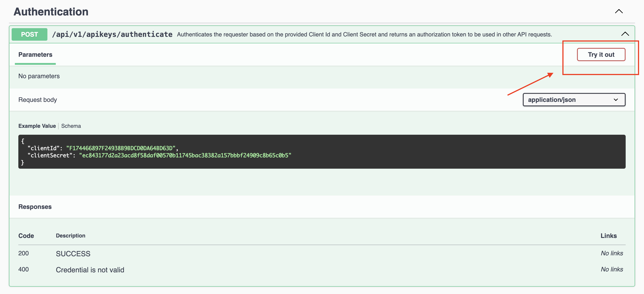Click the /api/v1/apikeys/authenticate endpoint path
The width and height of the screenshot is (644, 294).
coord(112,34)
